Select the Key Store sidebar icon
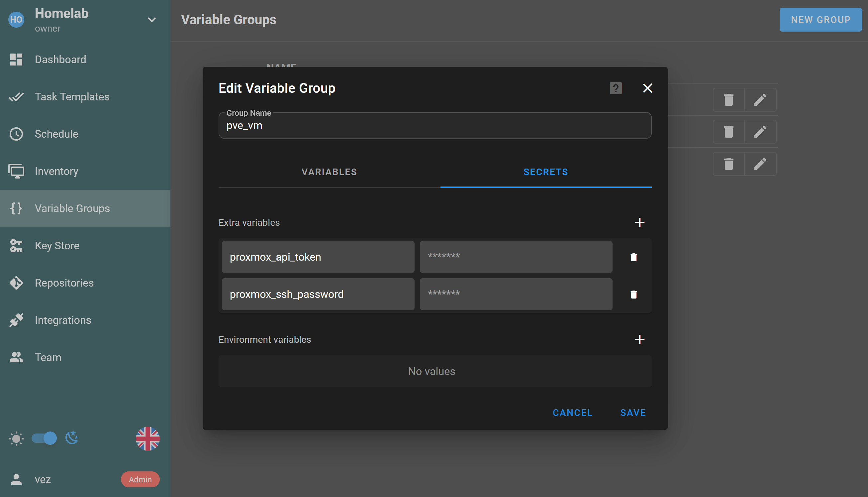 (x=16, y=245)
